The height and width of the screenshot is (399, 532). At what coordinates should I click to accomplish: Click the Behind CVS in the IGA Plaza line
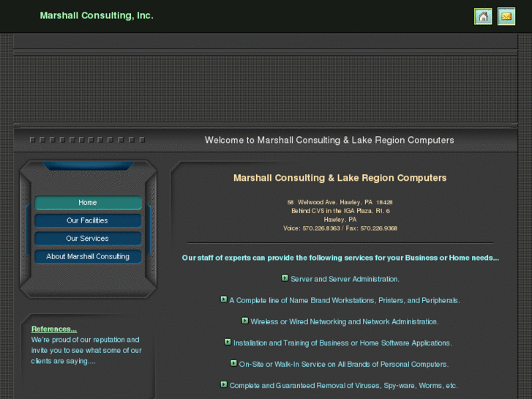point(340,211)
